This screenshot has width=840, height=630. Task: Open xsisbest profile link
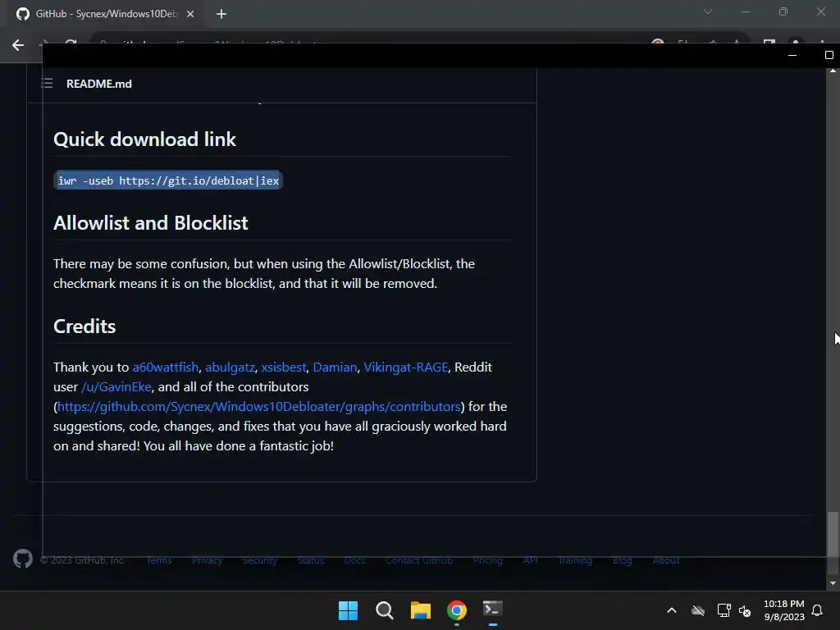tap(283, 367)
